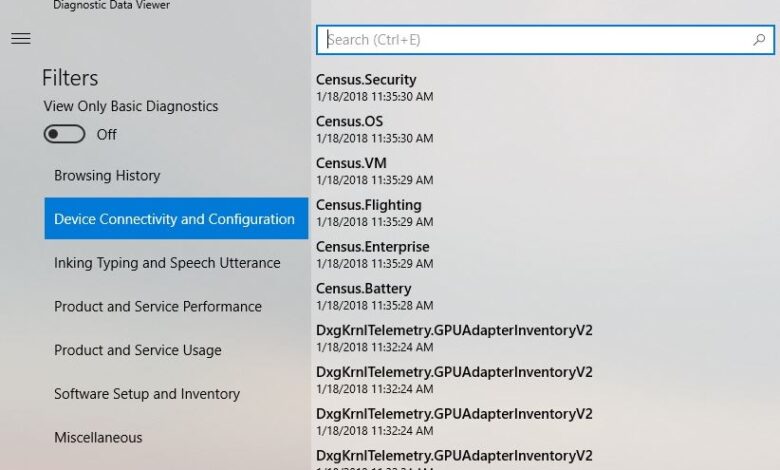Filter by Inking Typing and Speech Utterance
This screenshot has width=780, height=470.
pyautogui.click(x=167, y=263)
